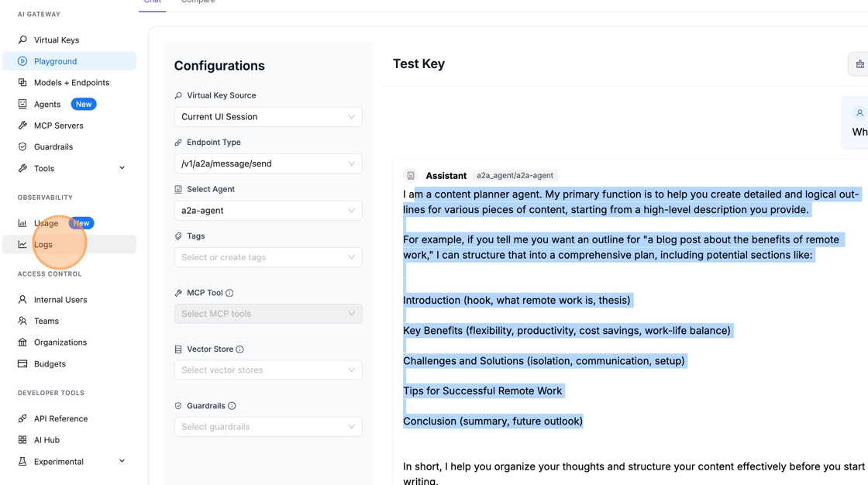Open the Select Agent dropdown
Screen dimensions: 868x485
click(268, 211)
